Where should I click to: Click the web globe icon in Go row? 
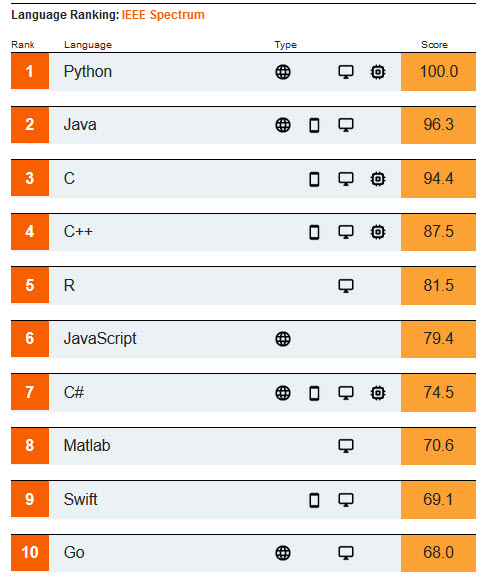point(283,553)
